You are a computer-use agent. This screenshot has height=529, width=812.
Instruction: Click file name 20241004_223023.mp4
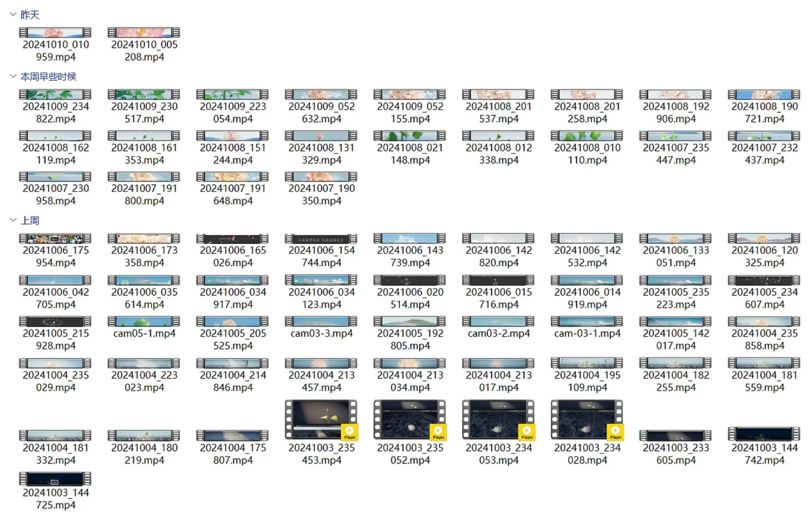144,381
